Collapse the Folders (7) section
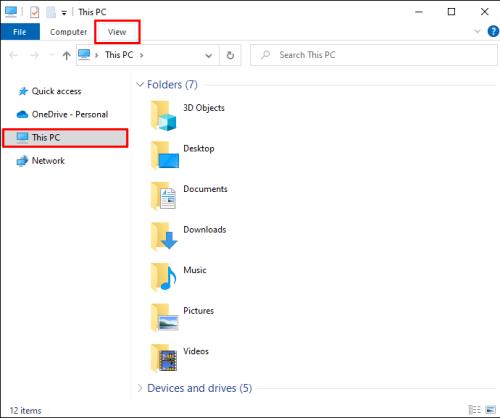The height and width of the screenshot is (418, 500). coord(140,84)
